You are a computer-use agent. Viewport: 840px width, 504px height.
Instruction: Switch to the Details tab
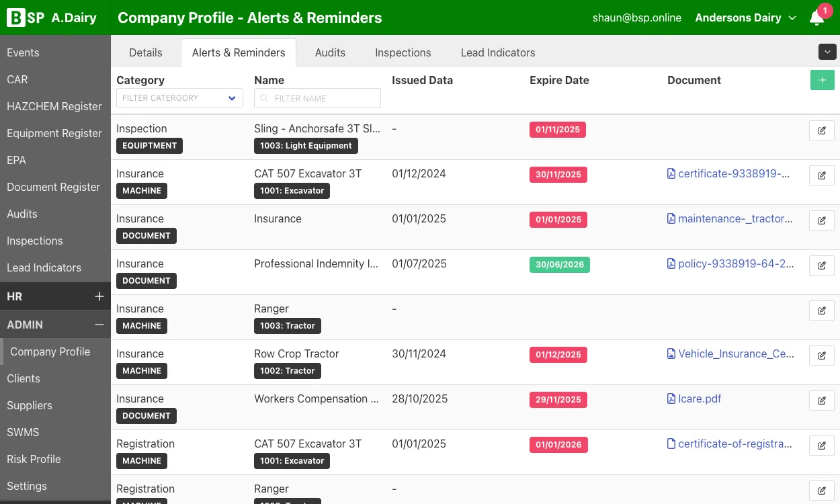tap(146, 52)
